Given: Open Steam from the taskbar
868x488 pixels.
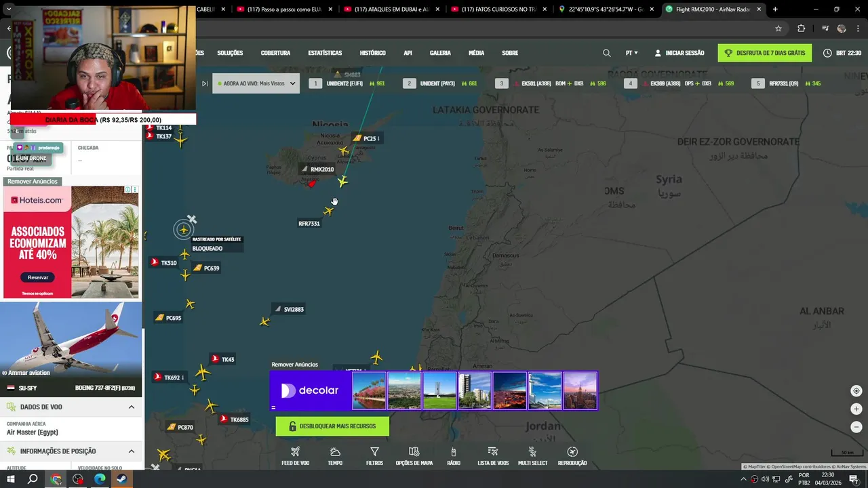Looking at the screenshot, I should point(122,479).
